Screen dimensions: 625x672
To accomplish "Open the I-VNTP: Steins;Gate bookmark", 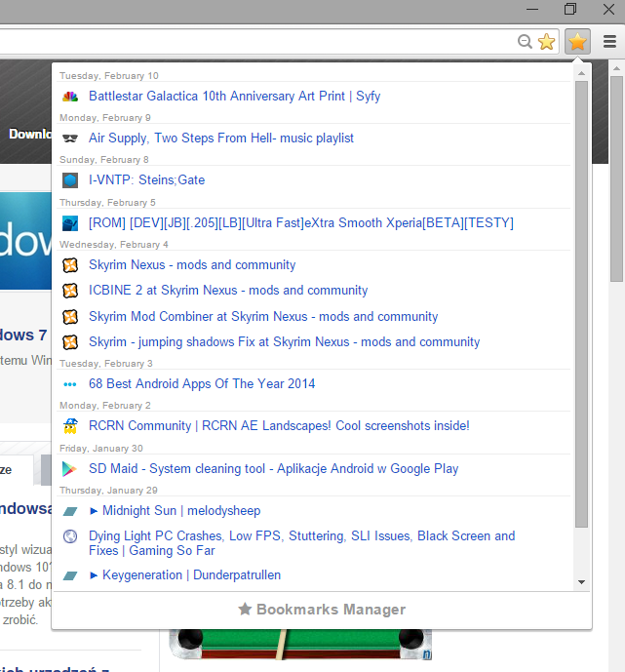I will [146, 180].
